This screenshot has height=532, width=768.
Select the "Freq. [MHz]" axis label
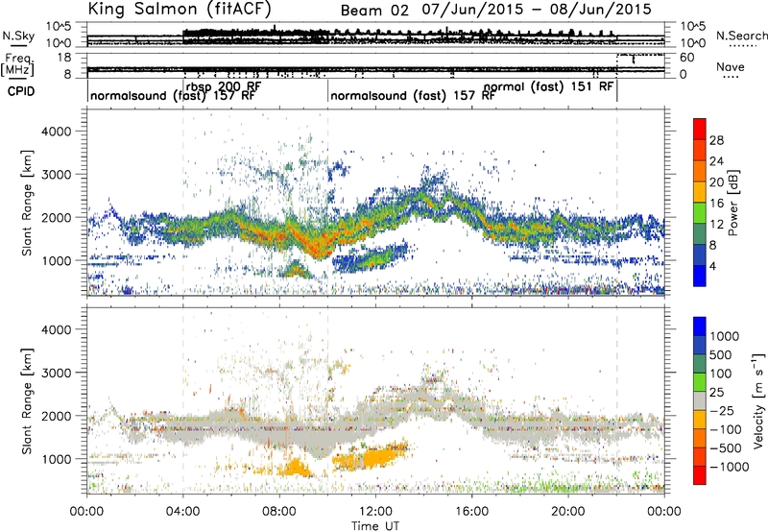[x=17, y=65]
